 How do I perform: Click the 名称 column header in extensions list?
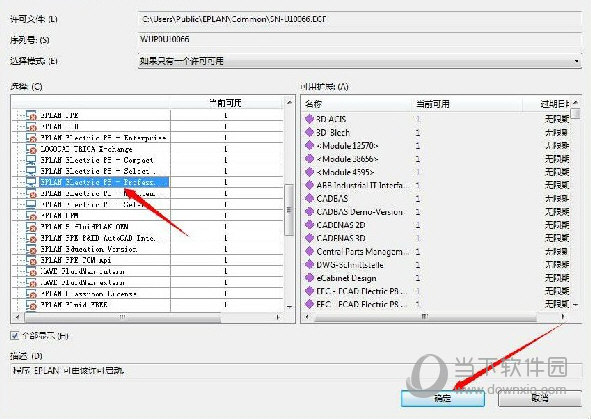(x=356, y=104)
